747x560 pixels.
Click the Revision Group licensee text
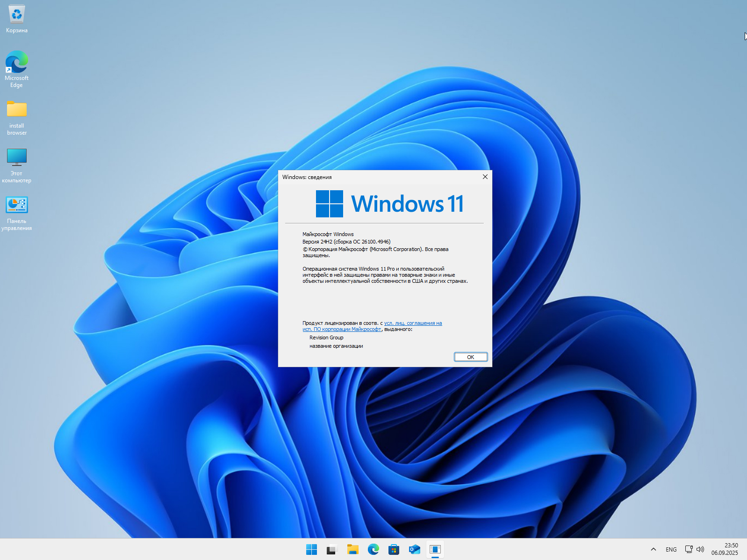[326, 337]
